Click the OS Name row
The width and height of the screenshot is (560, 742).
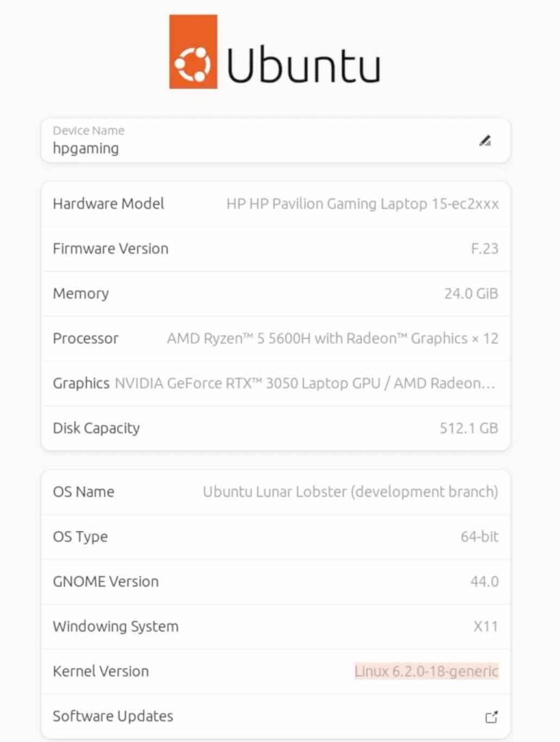click(x=276, y=492)
